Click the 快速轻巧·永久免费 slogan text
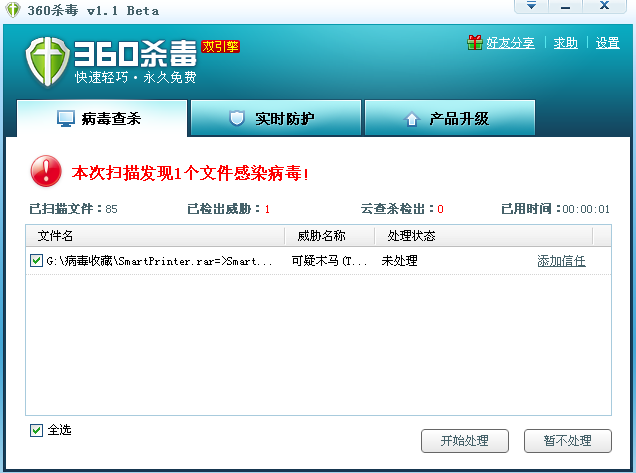The image size is (636, 473). [135, 77]
